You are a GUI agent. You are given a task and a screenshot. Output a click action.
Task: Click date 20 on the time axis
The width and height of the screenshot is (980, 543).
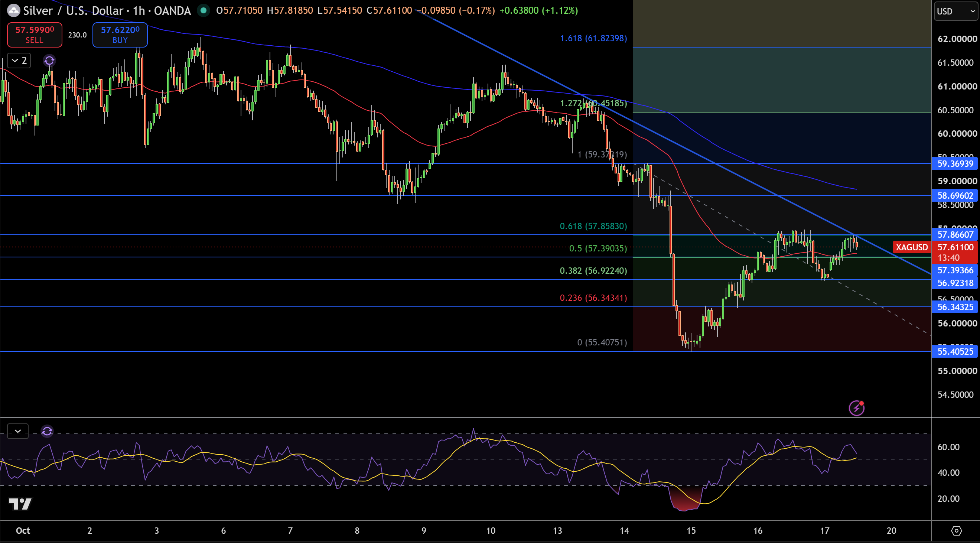click(891, 530)
